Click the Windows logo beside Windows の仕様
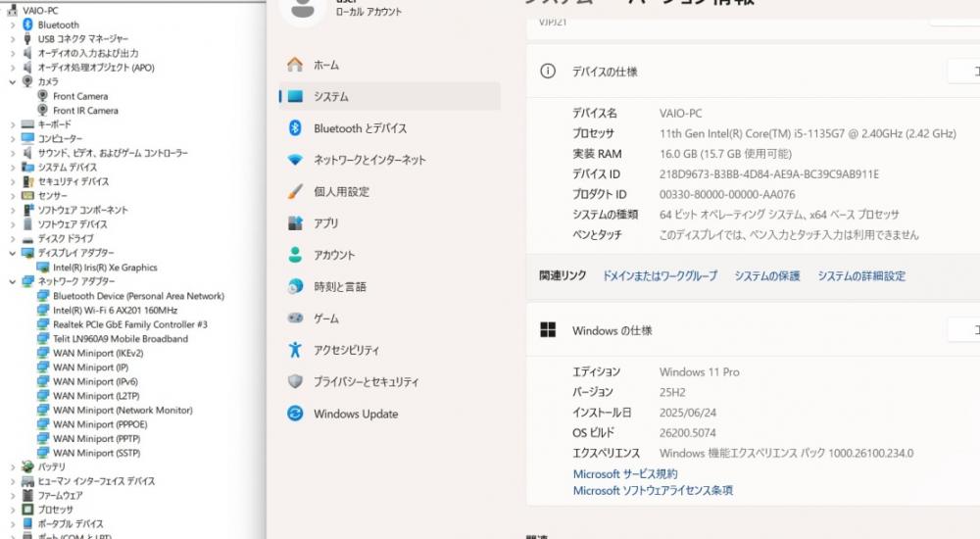The height and width of the screenshot is (539, 980). [x=548, y=330]
